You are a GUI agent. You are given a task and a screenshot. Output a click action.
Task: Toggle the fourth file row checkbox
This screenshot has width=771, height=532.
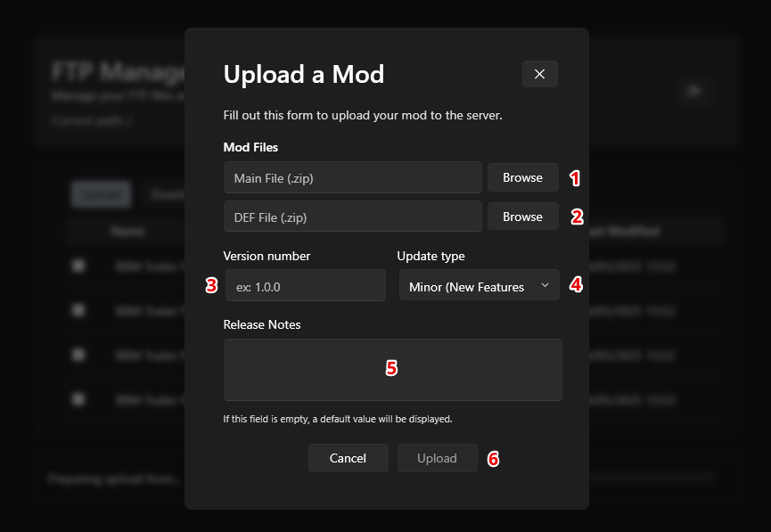[78, 399]
